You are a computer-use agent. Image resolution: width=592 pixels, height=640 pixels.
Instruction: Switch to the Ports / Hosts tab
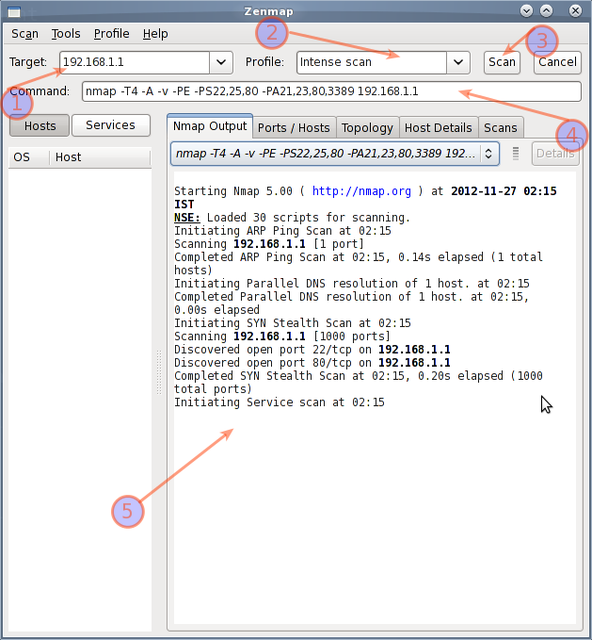pos(294,128)
